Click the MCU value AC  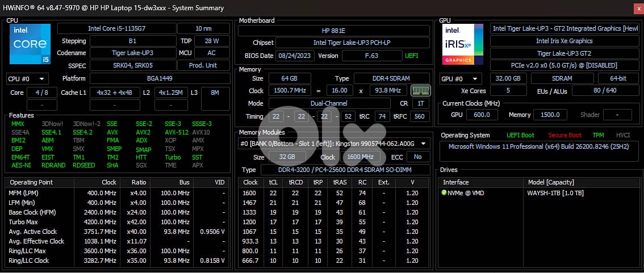pyautogui.click(x=212, y=53)
